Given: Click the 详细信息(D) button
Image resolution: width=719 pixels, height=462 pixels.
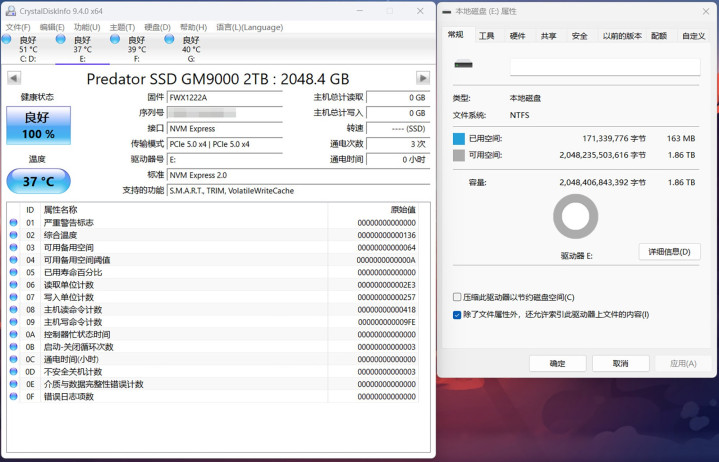Looking at the screenshot, I should (x=669, y=251).
